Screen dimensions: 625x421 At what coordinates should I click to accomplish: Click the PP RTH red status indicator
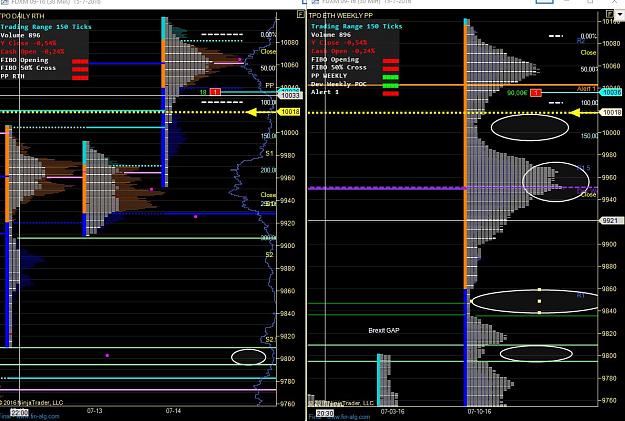[80, 77]
